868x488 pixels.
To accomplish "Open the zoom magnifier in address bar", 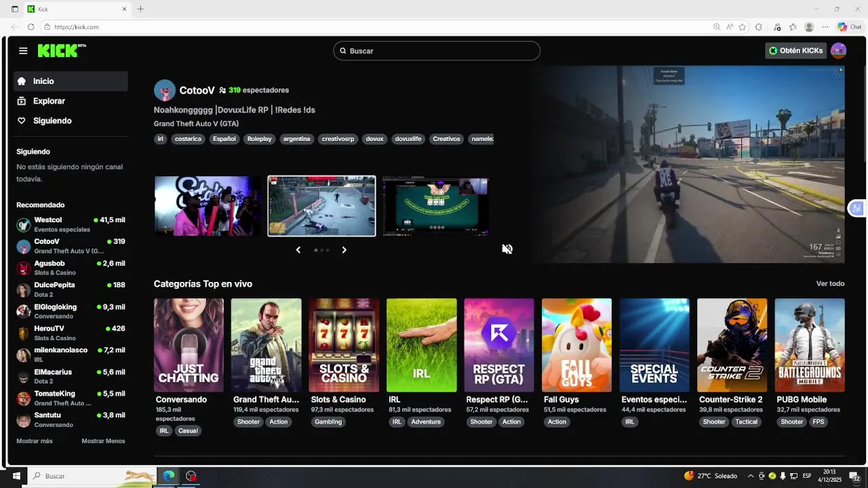I will click(x=717, y=27).
